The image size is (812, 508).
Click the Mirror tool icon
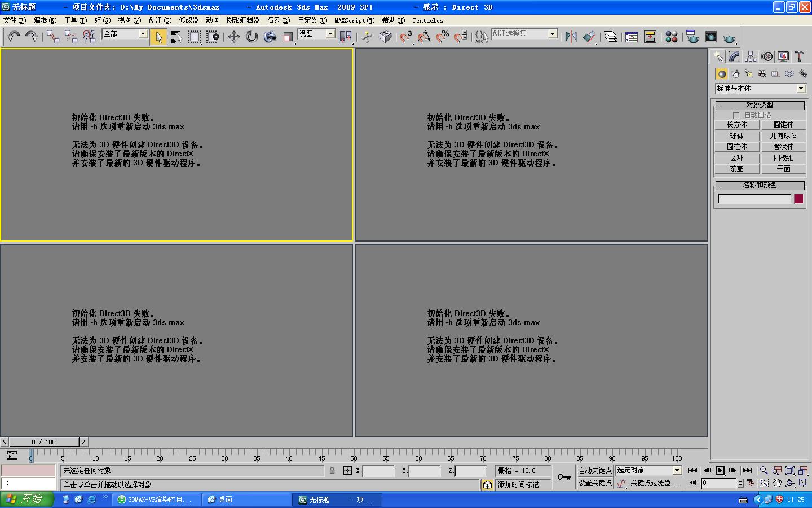click(x=571, y=37)
